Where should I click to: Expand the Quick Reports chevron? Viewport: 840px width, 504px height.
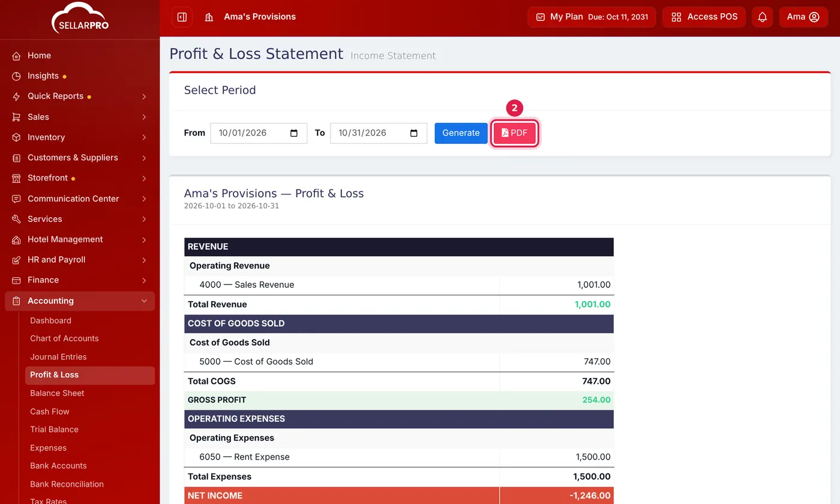(144, 97)
